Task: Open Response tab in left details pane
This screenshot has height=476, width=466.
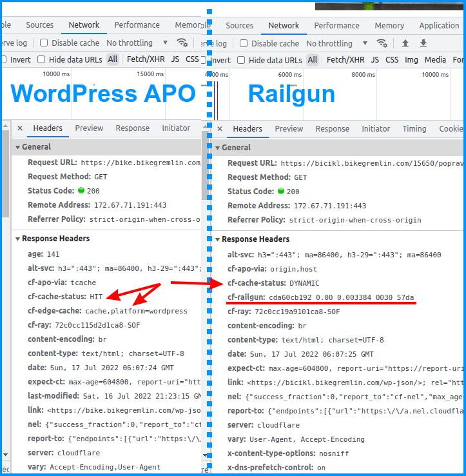Action: (133, 128)
